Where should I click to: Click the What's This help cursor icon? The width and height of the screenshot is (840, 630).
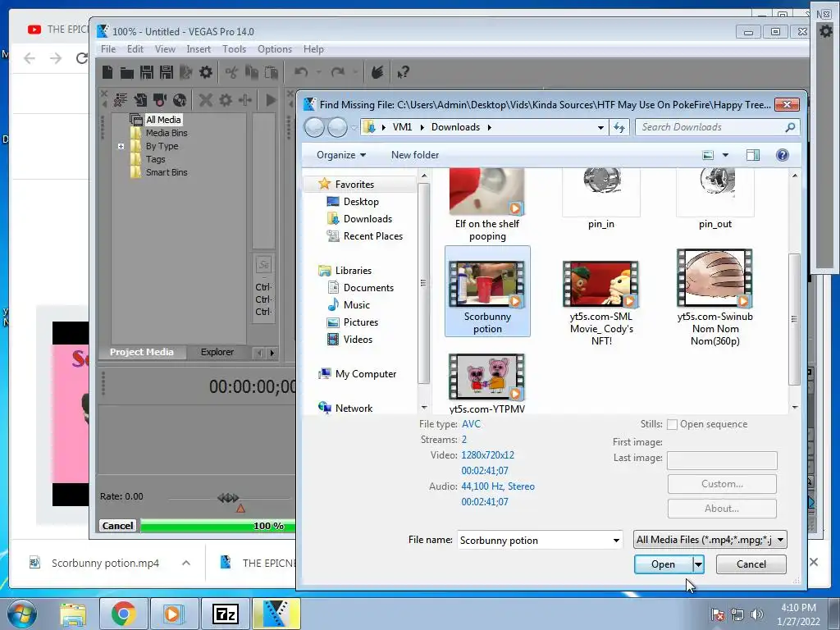click(x=403, y=72)
